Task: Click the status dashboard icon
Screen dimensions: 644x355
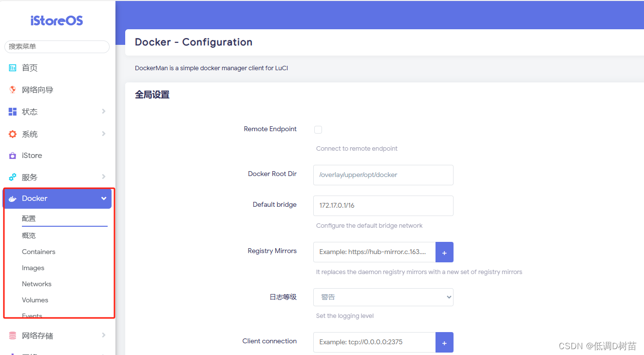Action: [x=13, y=112]
